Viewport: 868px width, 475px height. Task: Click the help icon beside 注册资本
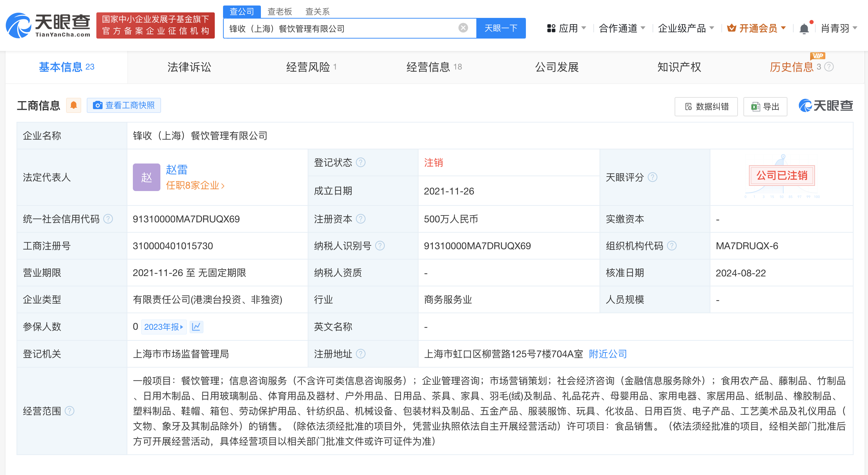coord(361,219)
